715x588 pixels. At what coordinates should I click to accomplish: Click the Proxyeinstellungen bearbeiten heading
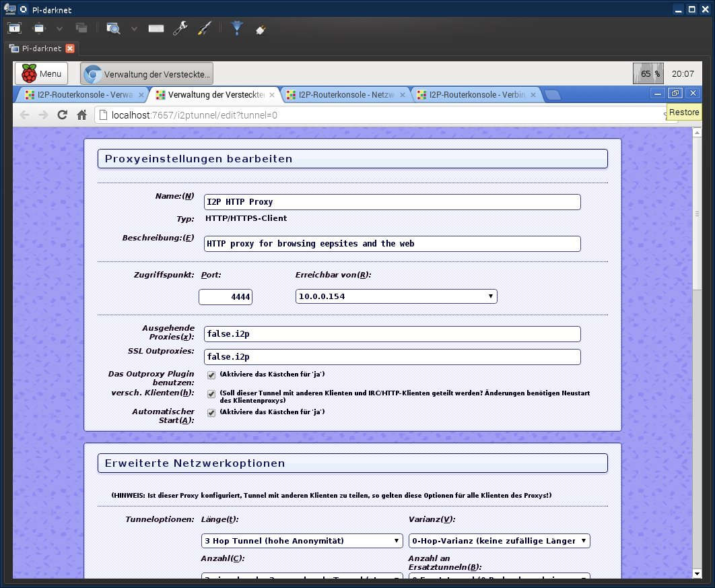click(x=199, y=159)
